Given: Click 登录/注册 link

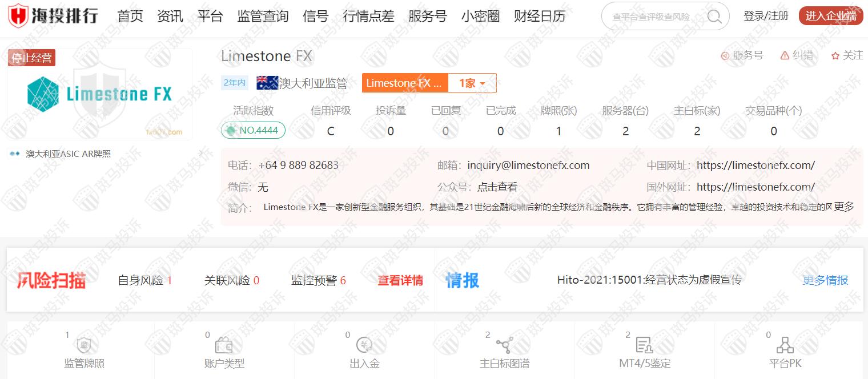Looking at the screenshot, I should click(x=766, y=16).
